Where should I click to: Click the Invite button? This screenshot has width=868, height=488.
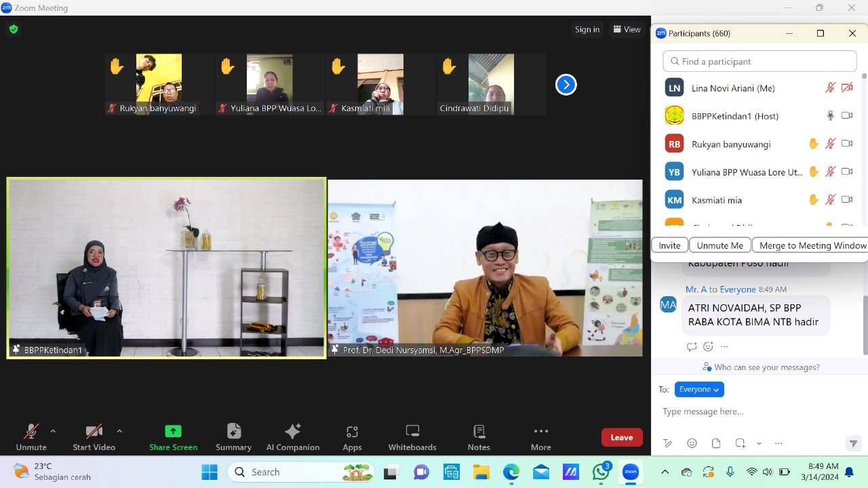pos(669,245)
